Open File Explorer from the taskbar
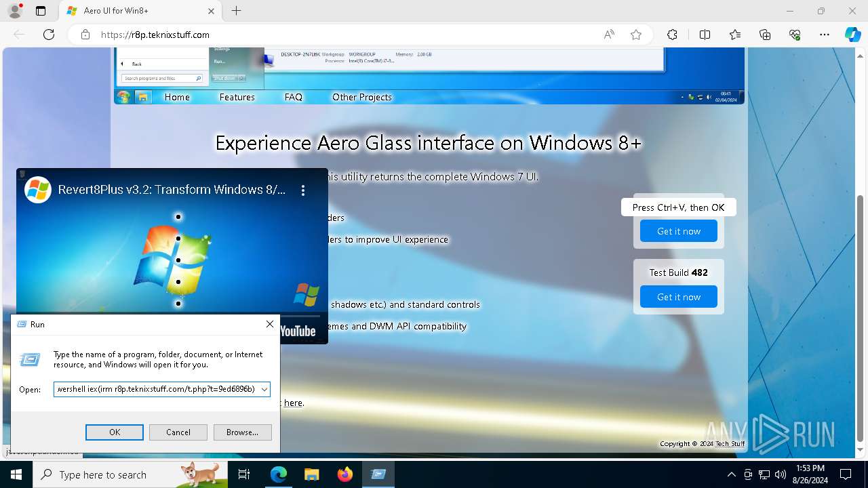Screen dimensions: 868x488 (x=311, y=474)
